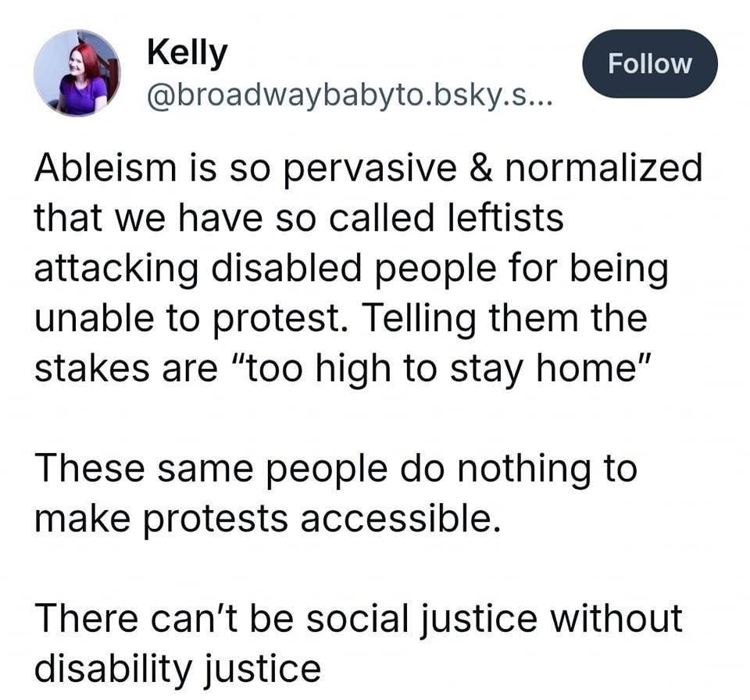Screen dimensions: 750x700
Task: Click the line 'There can't be social justice without'
Action: tap(359, 618)
